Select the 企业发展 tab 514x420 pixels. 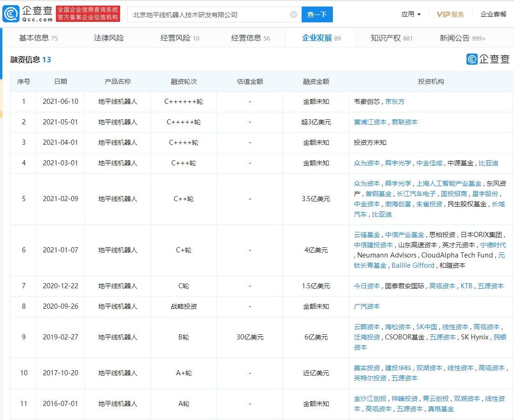pyautogui.click(x=321, y=38)
